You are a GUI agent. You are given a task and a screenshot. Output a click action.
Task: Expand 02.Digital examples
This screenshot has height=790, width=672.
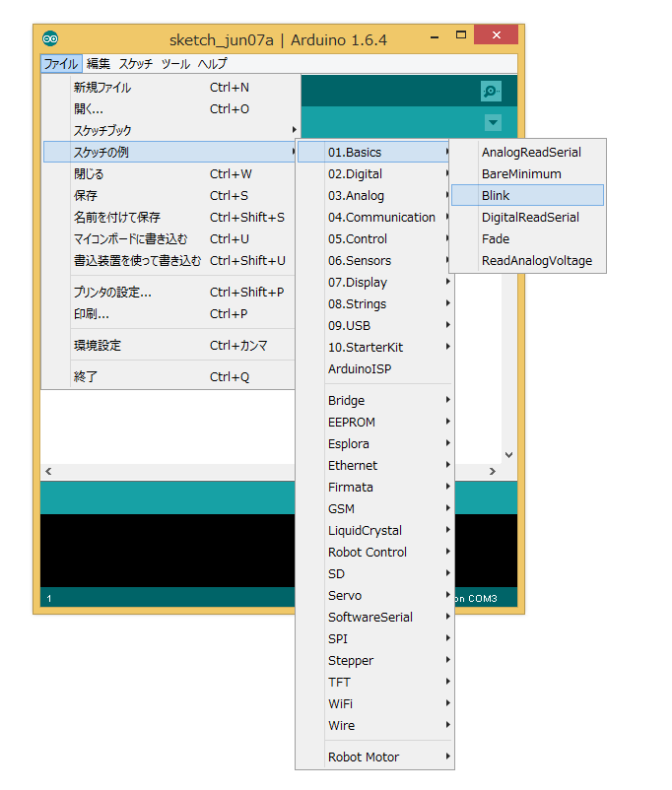tap(374, 173)
